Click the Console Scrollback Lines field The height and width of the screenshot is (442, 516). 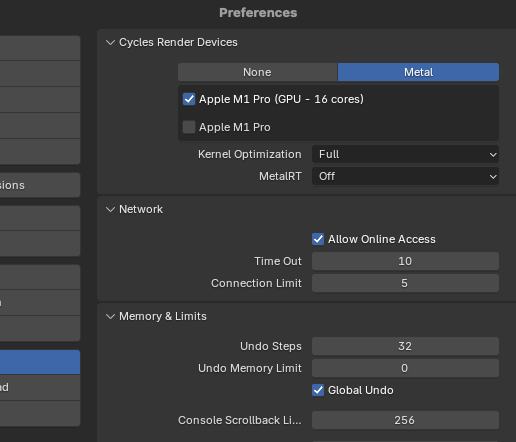tap(405, 420)
